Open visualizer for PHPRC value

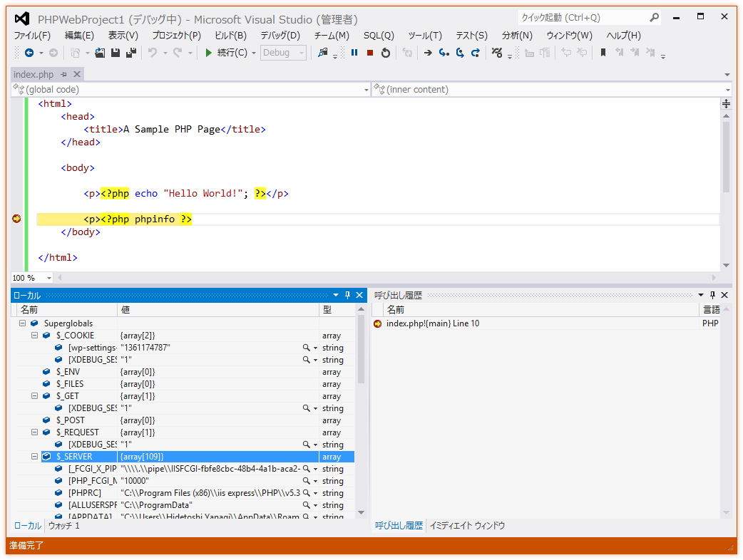(x=307, y=493)
